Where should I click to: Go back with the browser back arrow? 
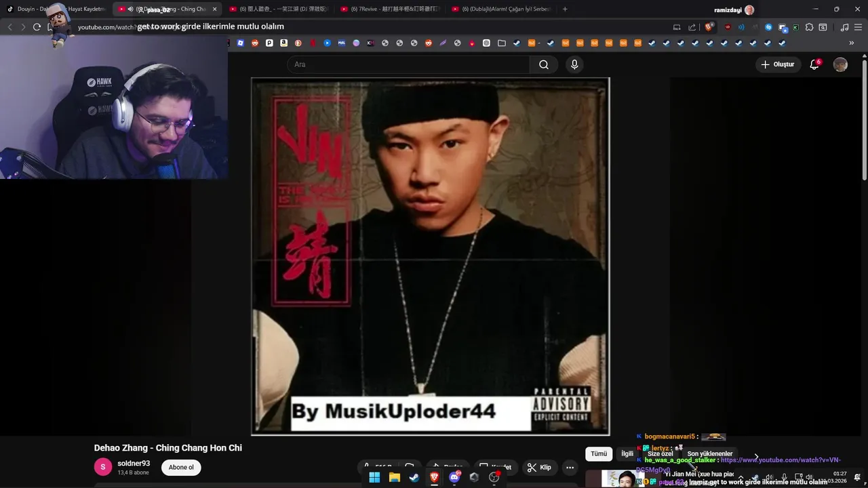click(x=10, y=27)
